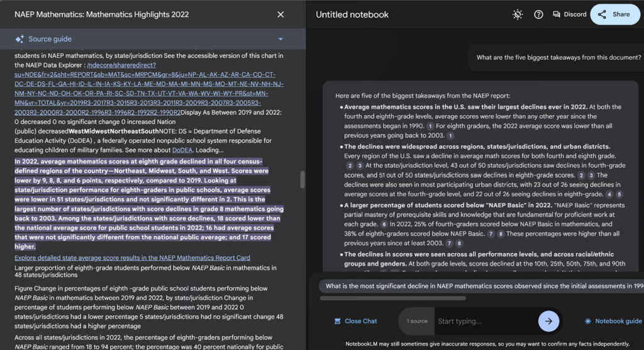Viewport: 644px width, 350px height.
Task: Click the source panel vertical scrollbar thumb
Action: pyautogui.click(x=303, y=179)
